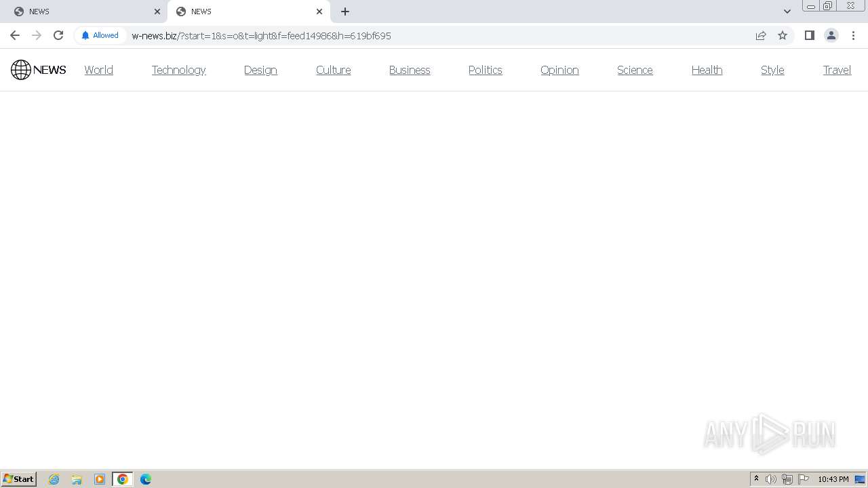868x488 pixels.
Task: Expand the tab search dropdown arrow
Action: [787, 12]
